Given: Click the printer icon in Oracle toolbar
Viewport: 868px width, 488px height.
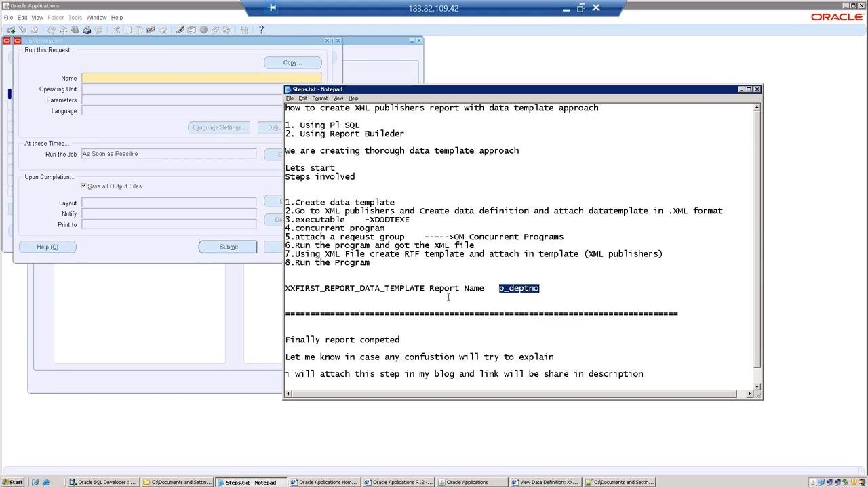Looking at the screenshot, I should point(87,30).
